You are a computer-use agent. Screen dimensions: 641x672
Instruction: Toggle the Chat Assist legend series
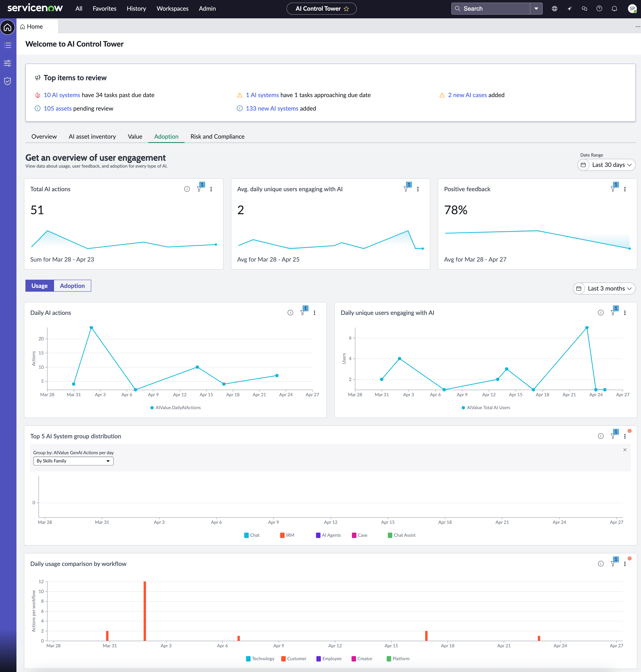(401, 535)
